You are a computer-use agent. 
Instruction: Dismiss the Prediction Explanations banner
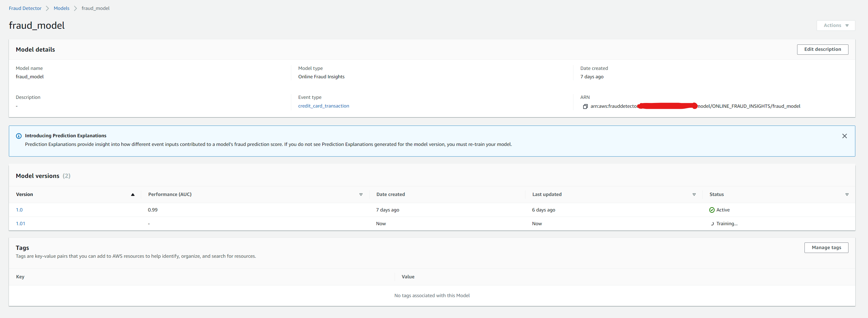[x=844, y=136]
